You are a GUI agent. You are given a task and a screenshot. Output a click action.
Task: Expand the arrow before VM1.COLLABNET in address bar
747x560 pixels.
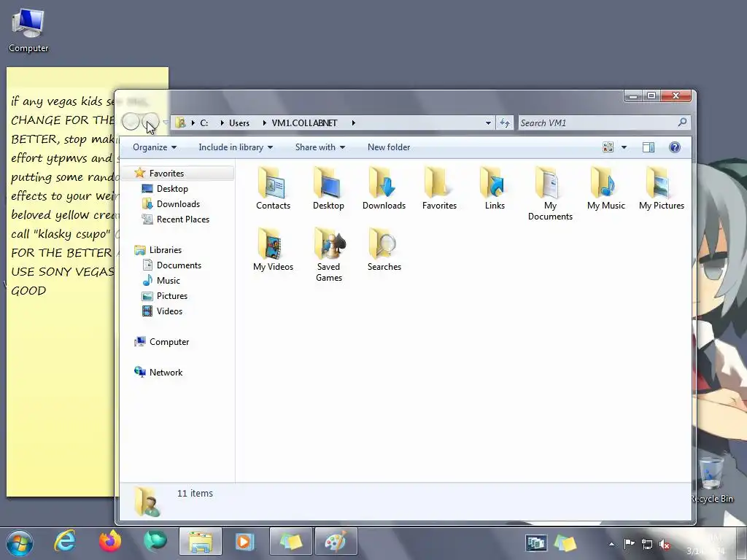pyautogui.click(x=264, y=122)
